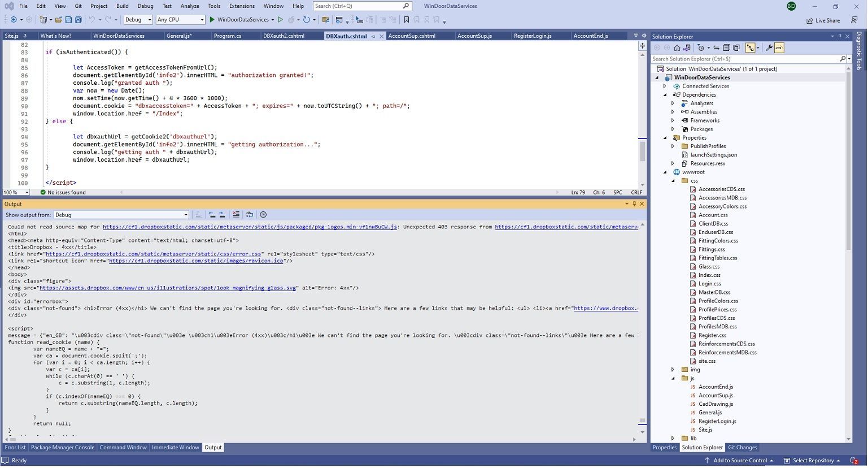Click the Navigate Backward arrow icon

14,20
